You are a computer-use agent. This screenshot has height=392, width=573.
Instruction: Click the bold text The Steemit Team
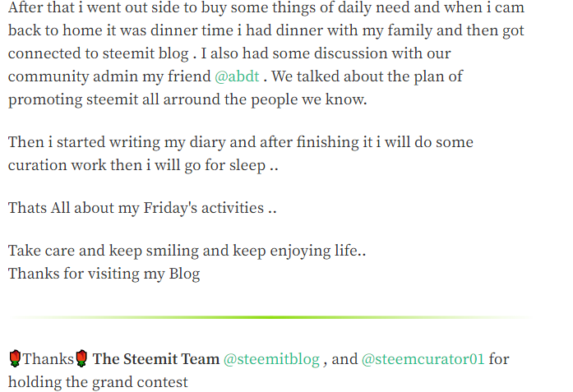(156, 359)
